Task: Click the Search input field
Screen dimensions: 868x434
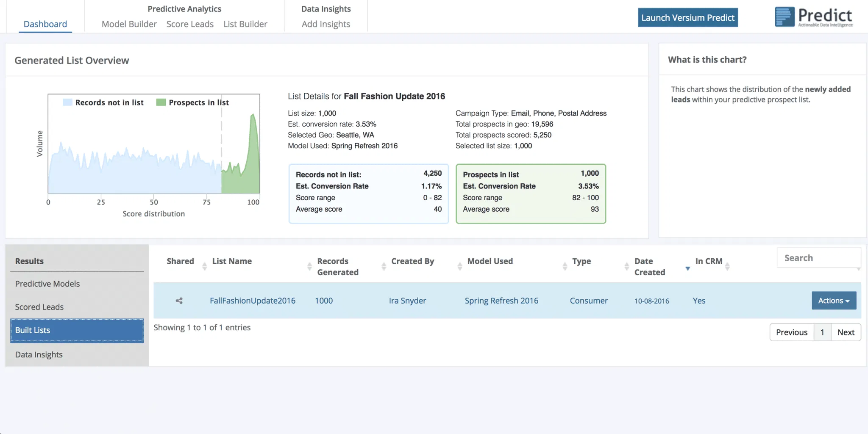Action: [x=818, y=258]
